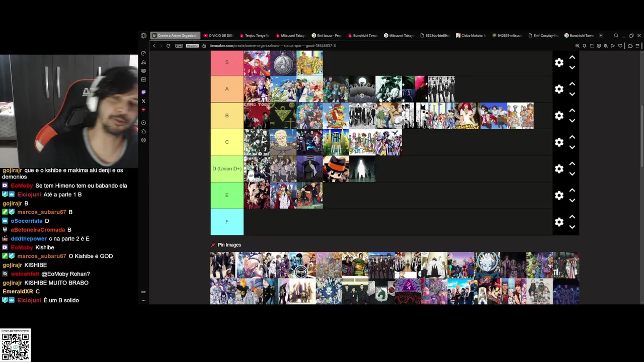Image resolution: width=644 pixels, height=362 pixels.
Task: Click the tiermaker.com URL in address bar
Action: tap(273, 46)
